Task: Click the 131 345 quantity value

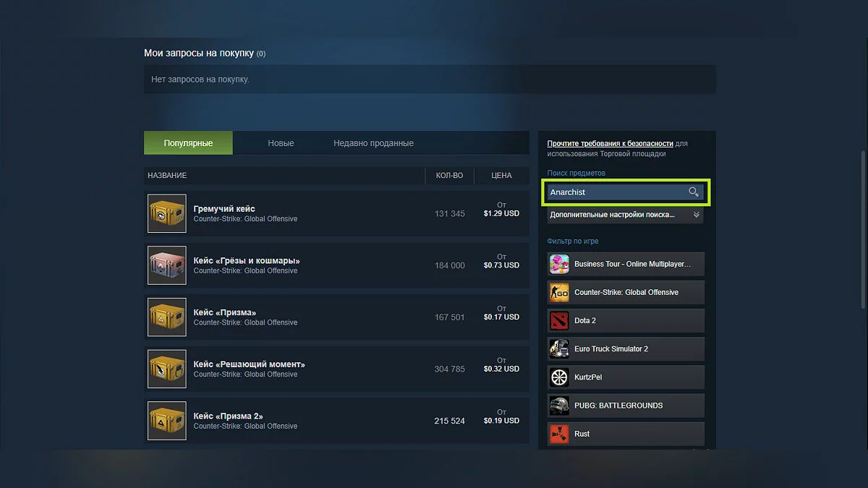Action: (450, 214)
